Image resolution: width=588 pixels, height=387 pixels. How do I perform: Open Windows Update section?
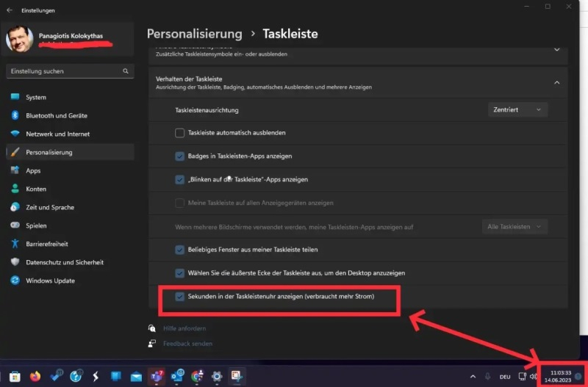[49, 281]
